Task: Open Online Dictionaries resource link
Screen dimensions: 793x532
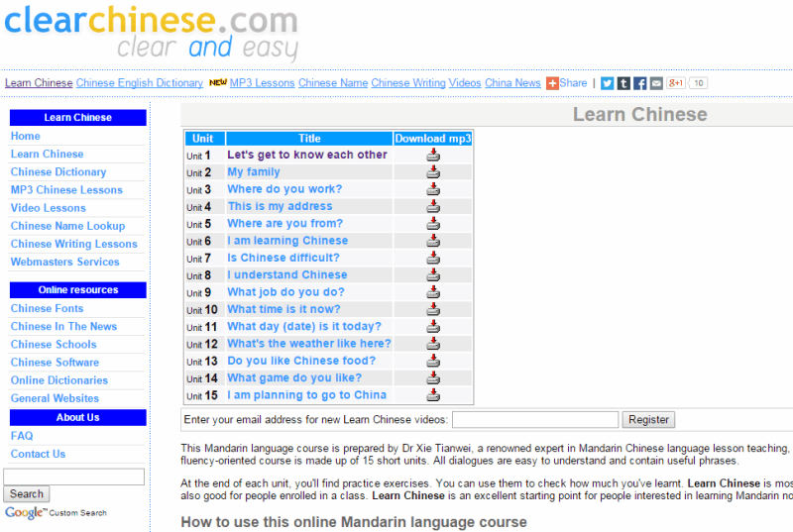Action: (59, 380)
